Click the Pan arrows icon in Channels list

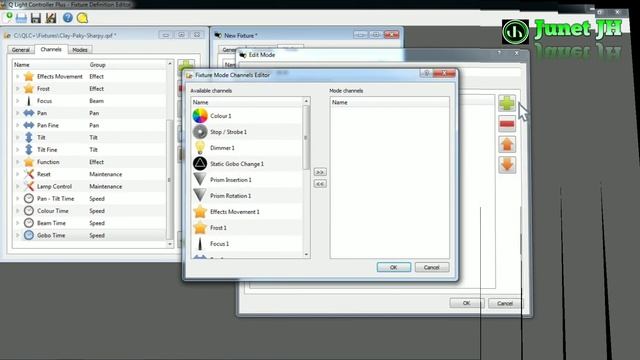click(29, 113)
